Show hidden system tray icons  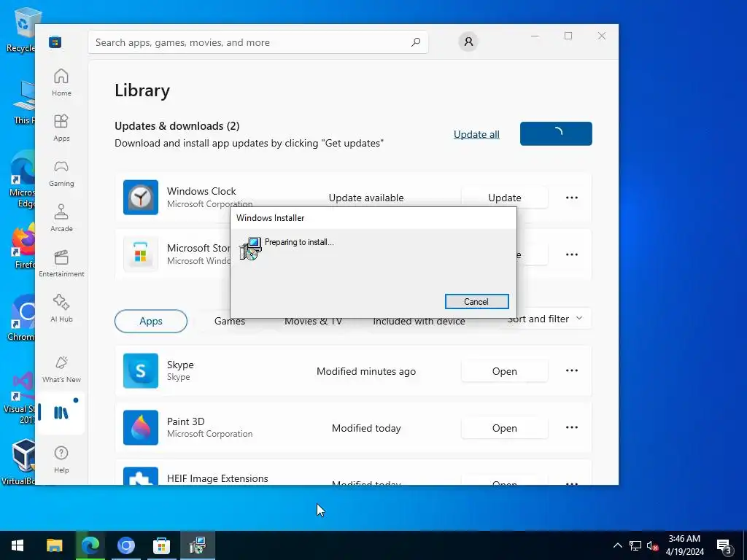(617, 545)
